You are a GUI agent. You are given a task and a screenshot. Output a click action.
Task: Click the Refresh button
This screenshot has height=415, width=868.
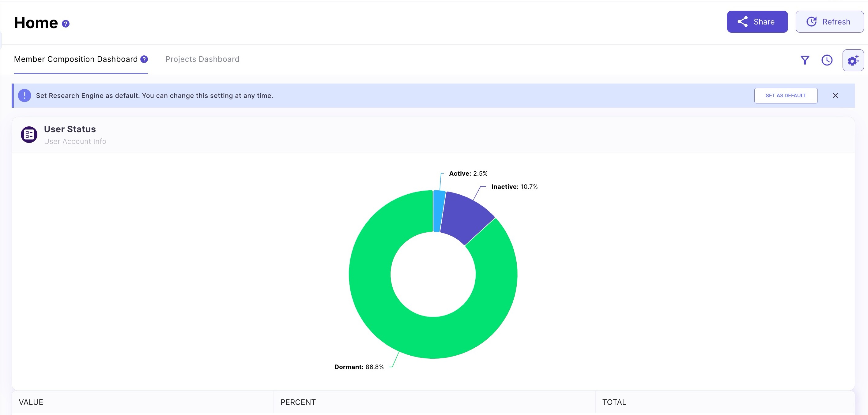point(829,22)
